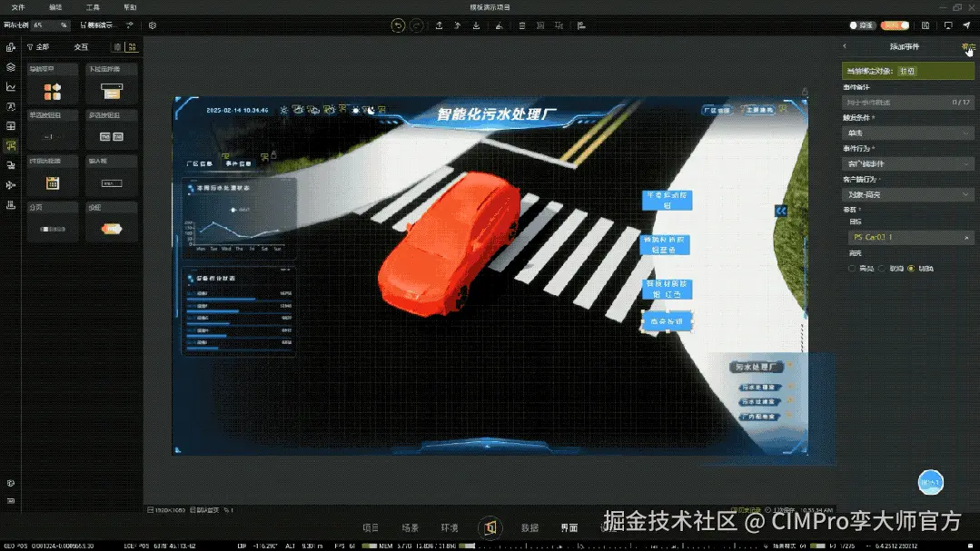Click the back arrow in add-event panel
This screenshot has height=551, width=980.
845,46
